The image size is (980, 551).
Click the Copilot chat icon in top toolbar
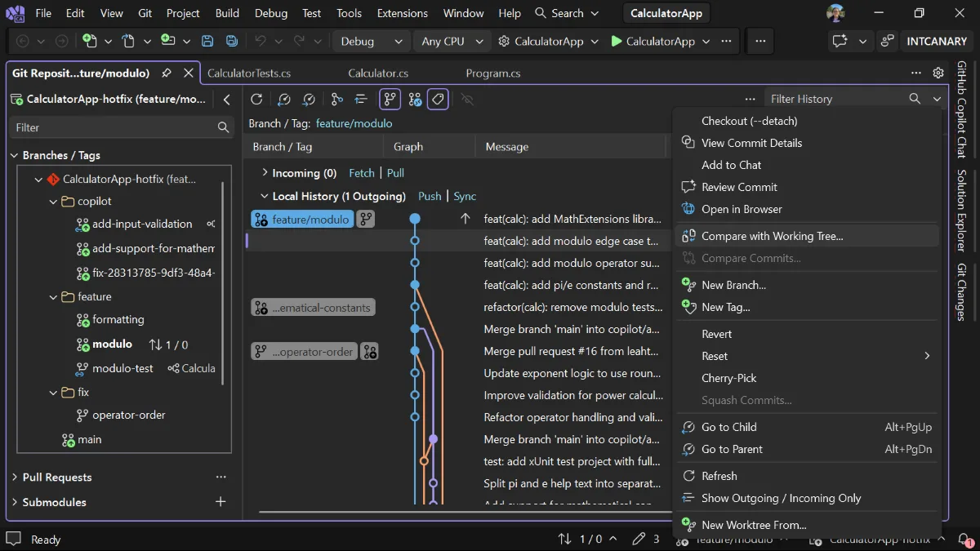point(840,42)
